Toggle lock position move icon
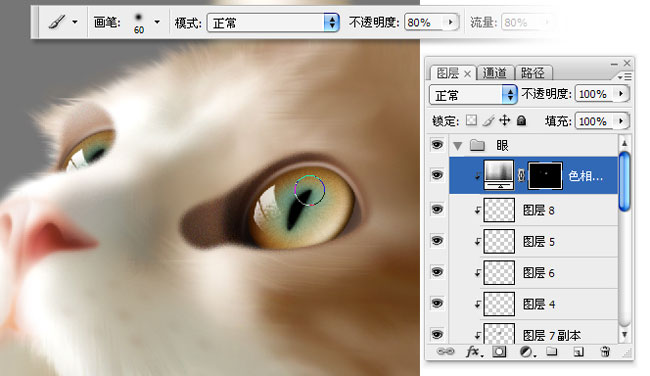 click(504, 120)
